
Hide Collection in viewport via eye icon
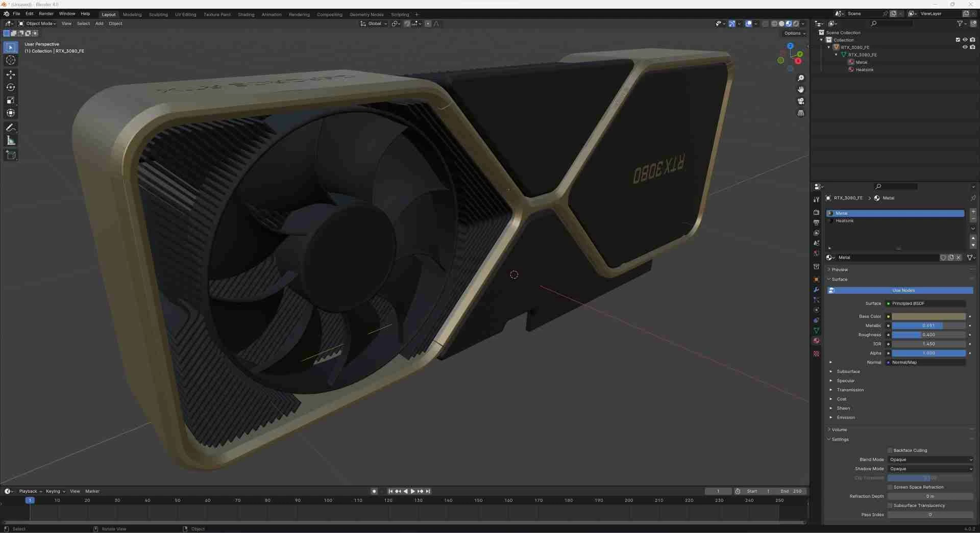coord(965,40)
